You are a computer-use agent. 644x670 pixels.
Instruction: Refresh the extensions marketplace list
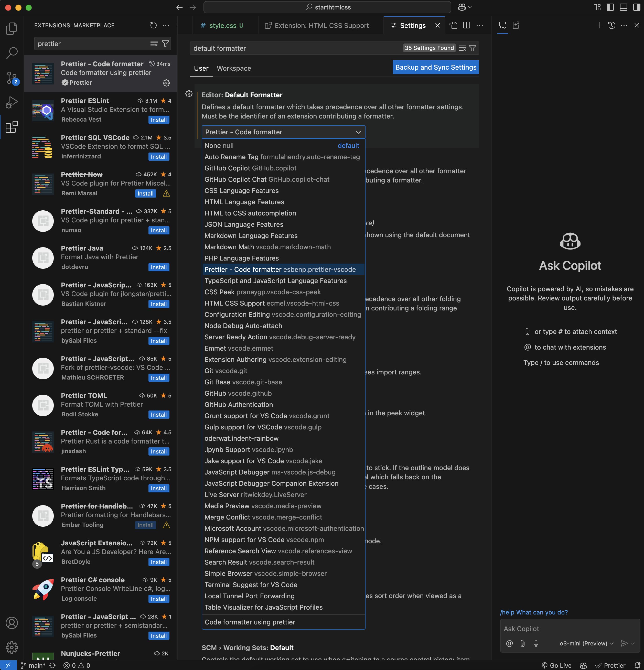(154, 25)
